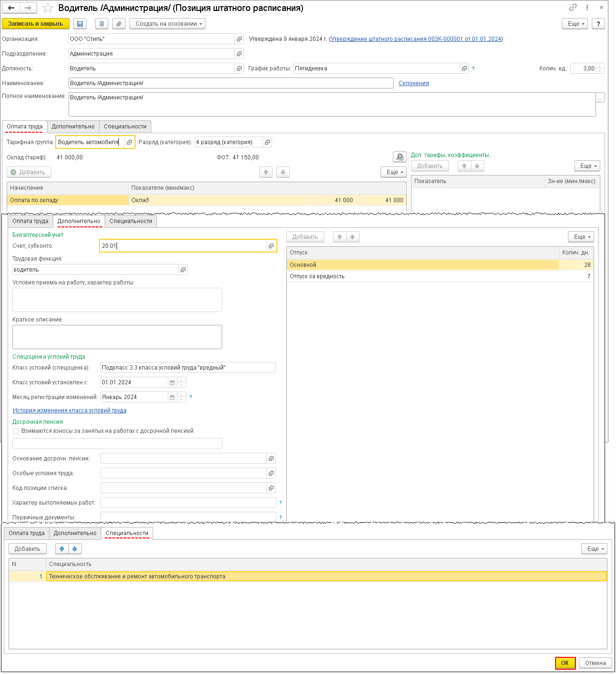The height and width of the screenshot is (674, 616).
Task: Open the Разряд (категория) field's open-form icon
Action: tap(267, 142)
